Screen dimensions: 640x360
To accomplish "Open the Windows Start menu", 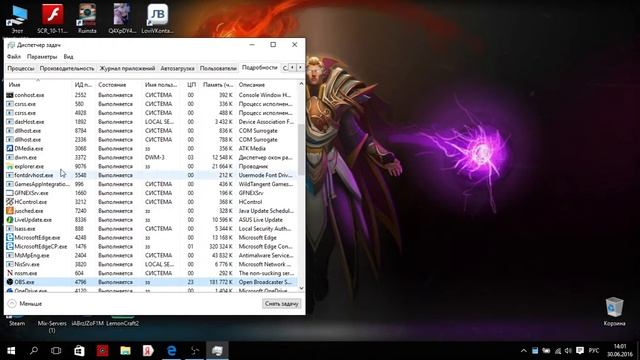I will click(11, 351).
